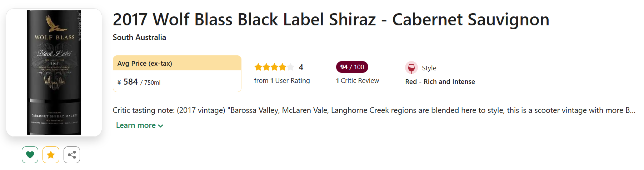Click the ¥ 584 price value
Viewport: 644px width, 170px height.
click(130, 82)
